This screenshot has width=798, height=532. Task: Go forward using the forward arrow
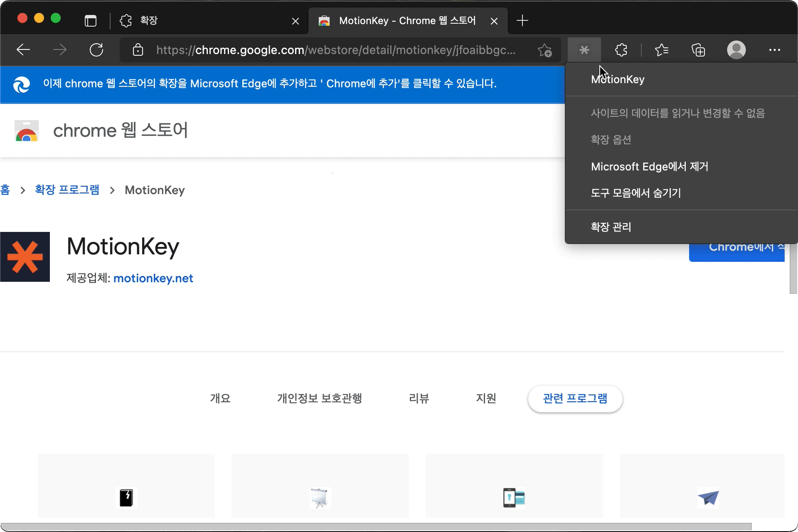click(x=59, y=49)
